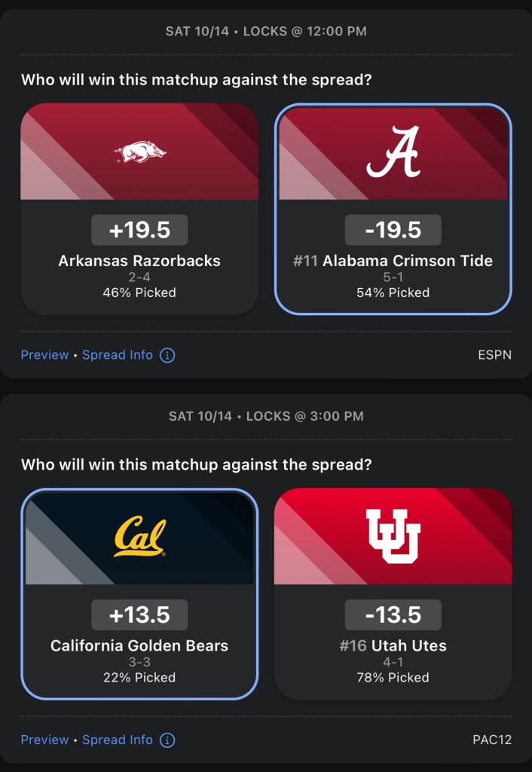This screenshot has height=772, width=532.
Task: Click the +19.5 spread badge
Action: pos(139,230)
